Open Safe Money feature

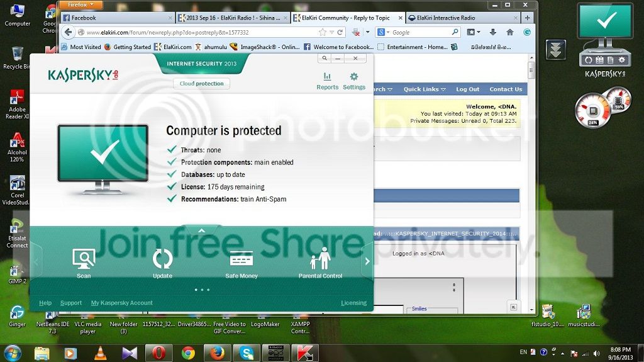point(241,264)
